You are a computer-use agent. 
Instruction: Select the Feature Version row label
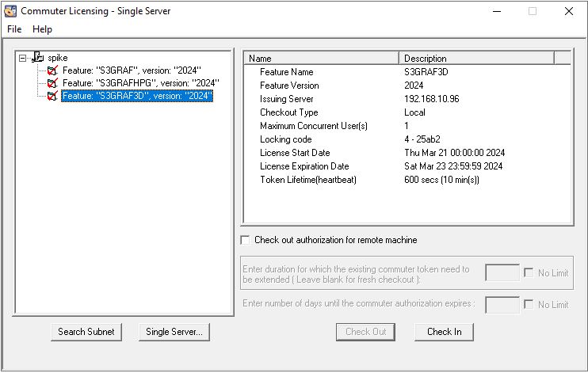289,86
